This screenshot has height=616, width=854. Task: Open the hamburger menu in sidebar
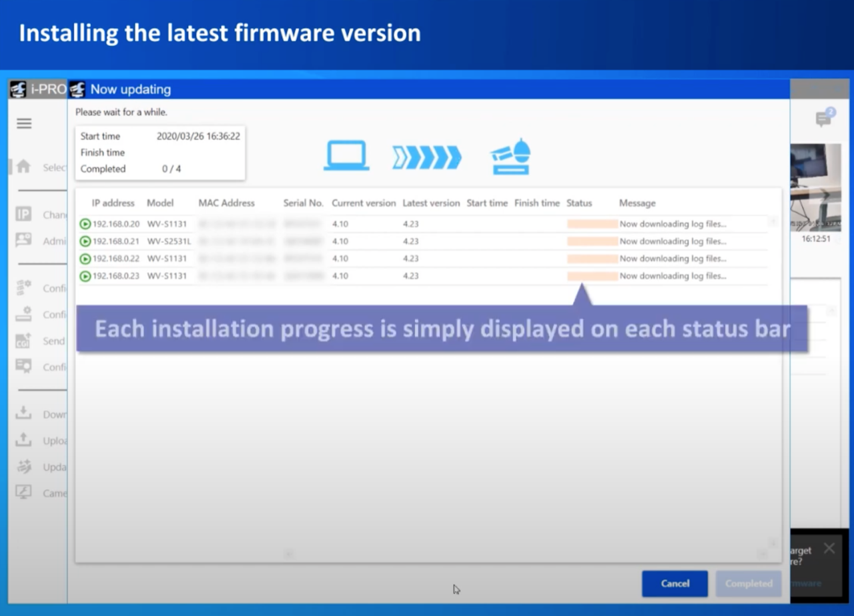click(24, 123)
